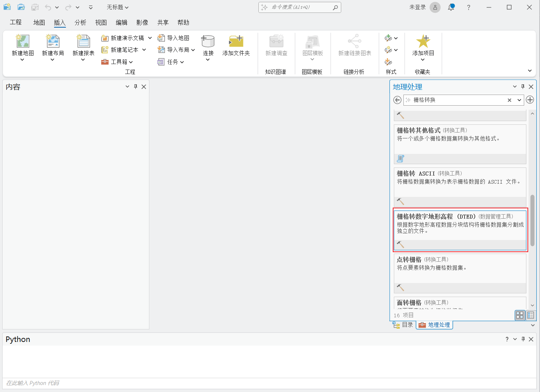The width and height of the screenshot is (540, 392).
Task: Click hammer icon under 点转栅格
Action: click(x=400, y=288)
